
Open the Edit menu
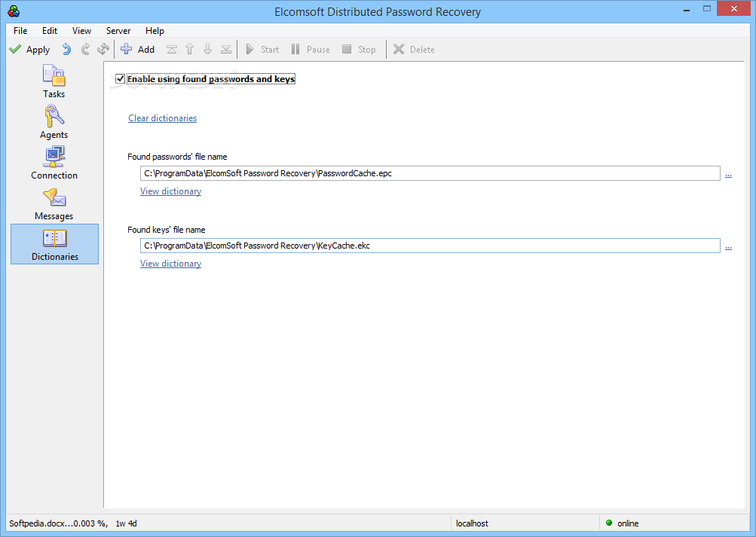(x=49, y=30)
